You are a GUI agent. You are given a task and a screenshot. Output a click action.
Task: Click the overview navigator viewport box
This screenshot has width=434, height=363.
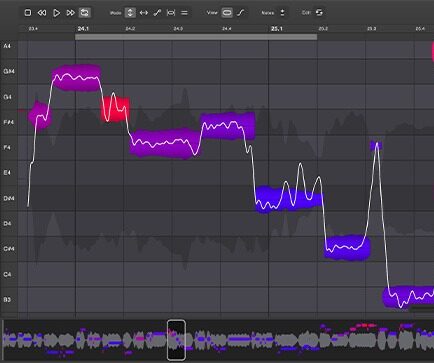(x=176, y=340)
